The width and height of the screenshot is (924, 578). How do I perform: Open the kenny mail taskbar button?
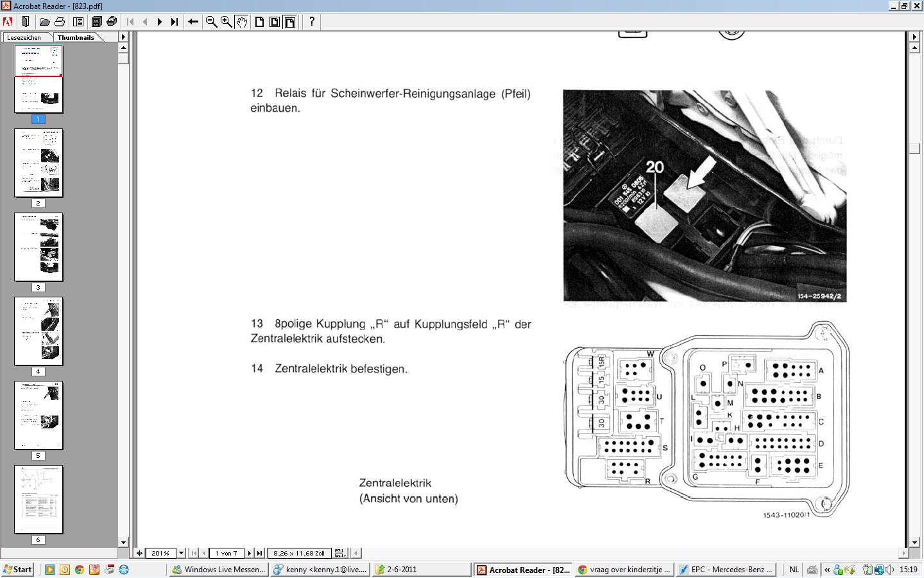tap(320, 570)
